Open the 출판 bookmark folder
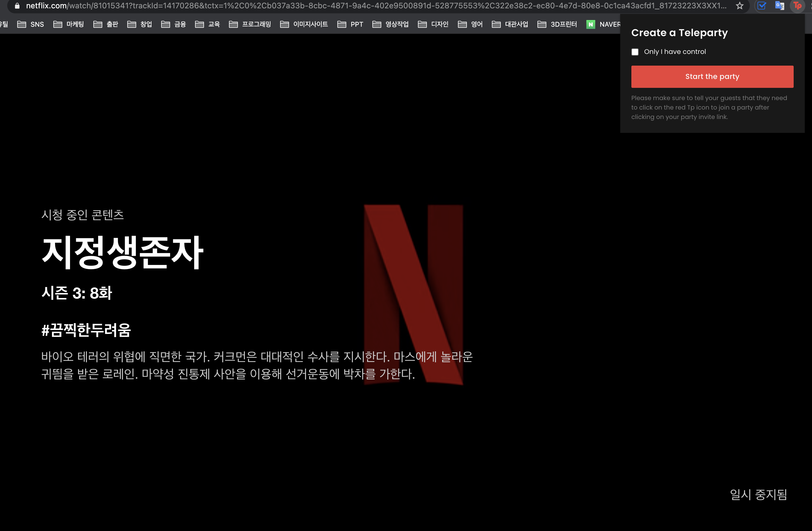This screenshot has width=812, height=531. click(106, 24)
